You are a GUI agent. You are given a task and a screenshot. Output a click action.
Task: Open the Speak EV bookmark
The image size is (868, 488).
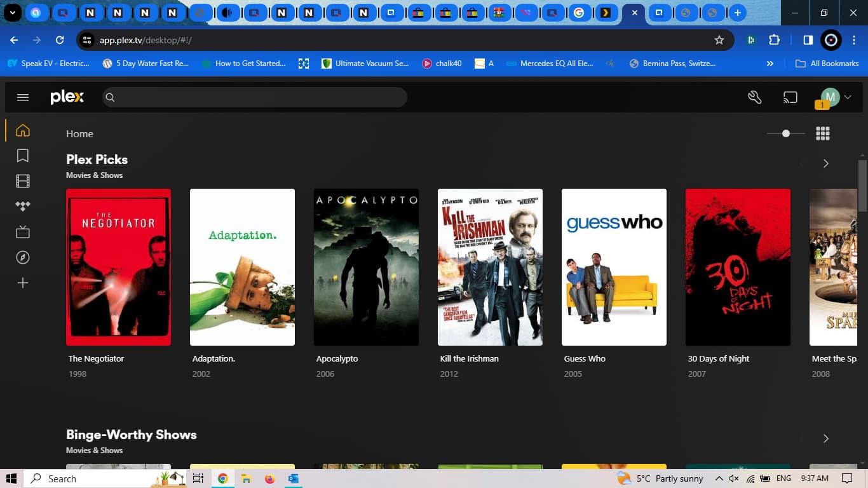click(x=48, y=64)
